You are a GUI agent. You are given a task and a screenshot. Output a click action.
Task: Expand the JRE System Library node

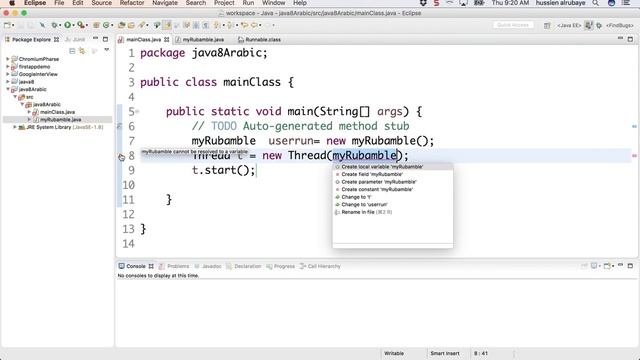pyautogui.click(x=15, y=127)
